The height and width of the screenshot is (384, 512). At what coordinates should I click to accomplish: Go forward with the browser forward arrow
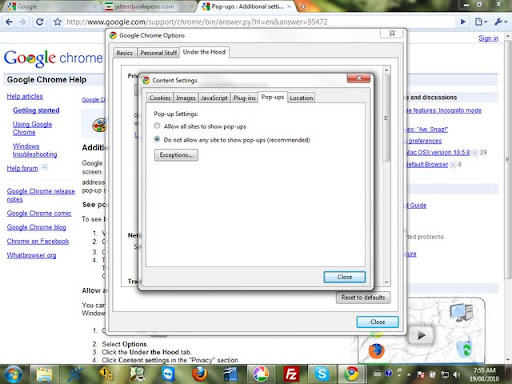pyautogui.click(x=23, y=22)
